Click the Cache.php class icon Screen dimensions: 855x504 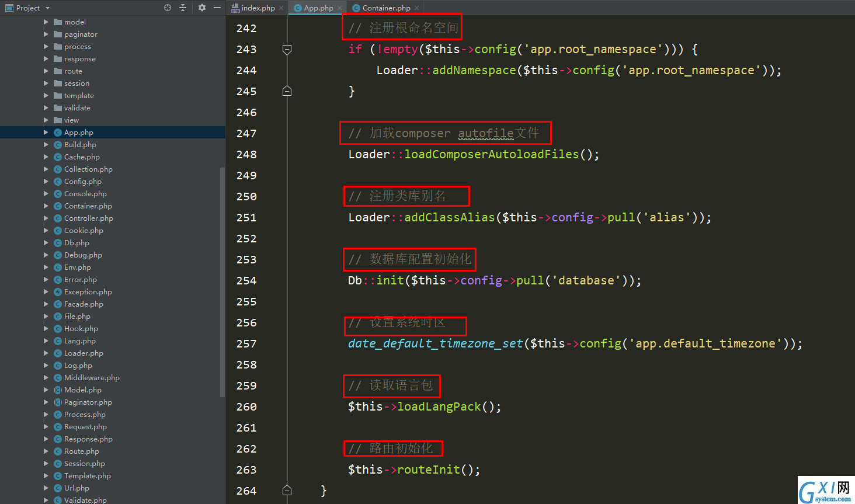tap(58, 157)
